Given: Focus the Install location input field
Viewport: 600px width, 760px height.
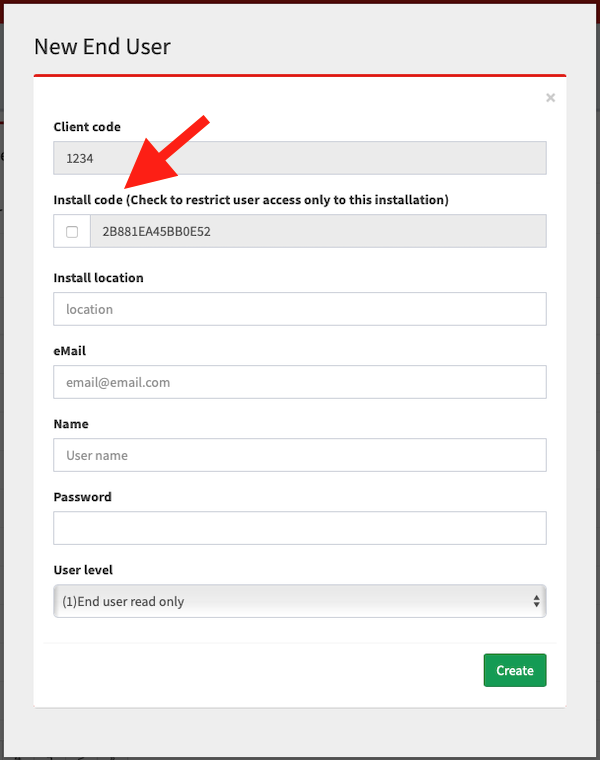Looking at the screenshot, I should (300, 309).
